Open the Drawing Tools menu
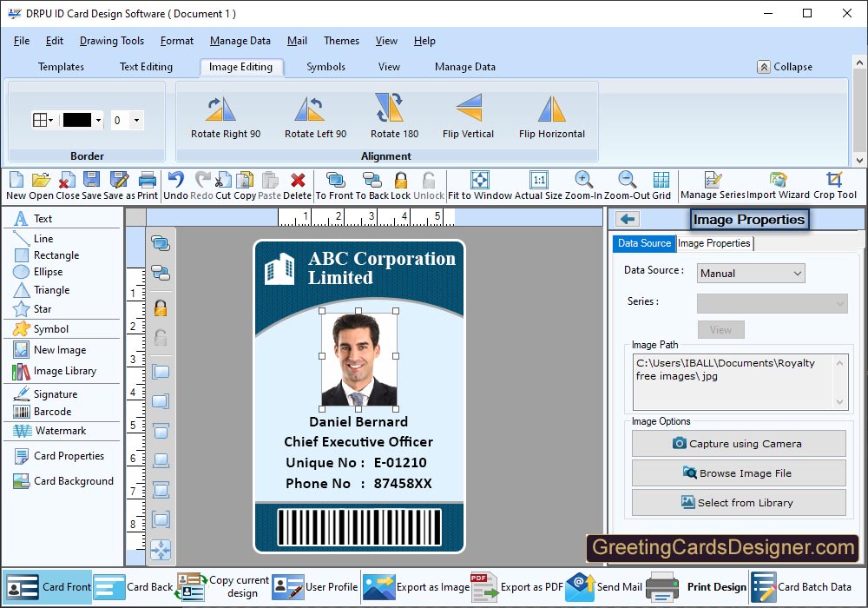This screenshot has width=868, height=608. [x=112, y=41]
